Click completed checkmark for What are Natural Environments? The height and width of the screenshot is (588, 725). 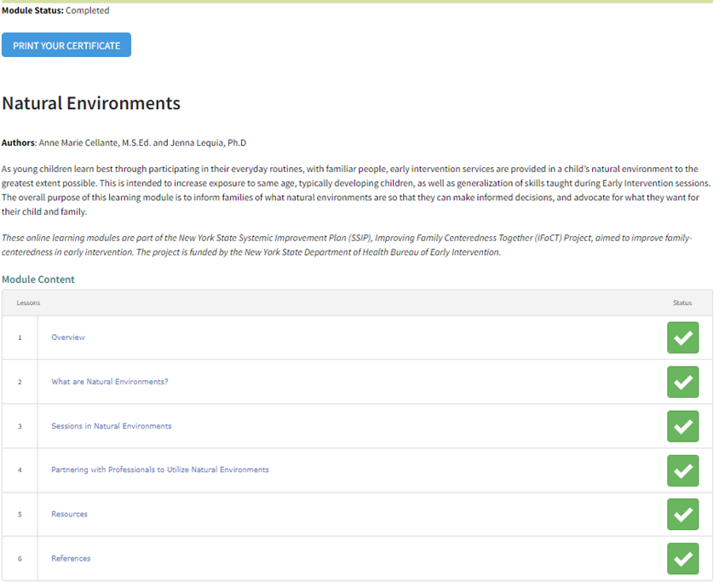coord(682,382)
